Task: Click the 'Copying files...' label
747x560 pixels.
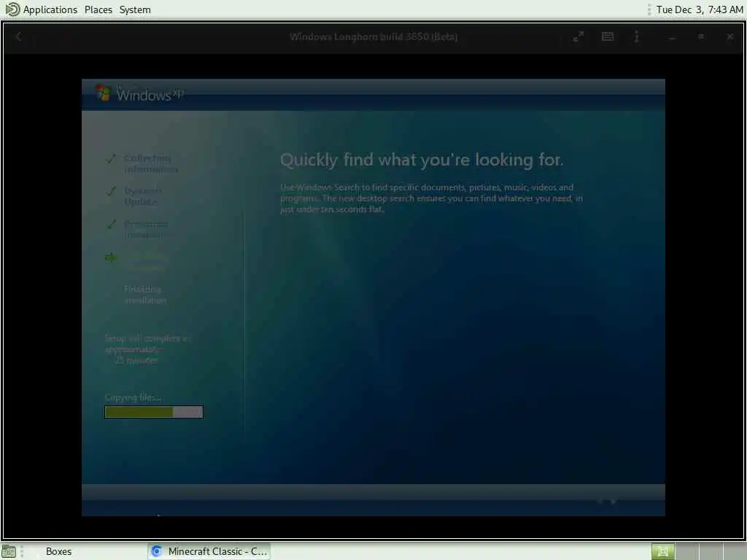Action: pos(133,397)
